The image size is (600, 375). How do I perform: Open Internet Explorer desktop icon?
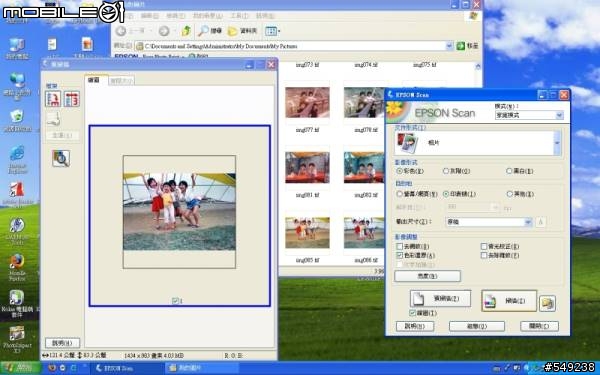pos(17,153)
